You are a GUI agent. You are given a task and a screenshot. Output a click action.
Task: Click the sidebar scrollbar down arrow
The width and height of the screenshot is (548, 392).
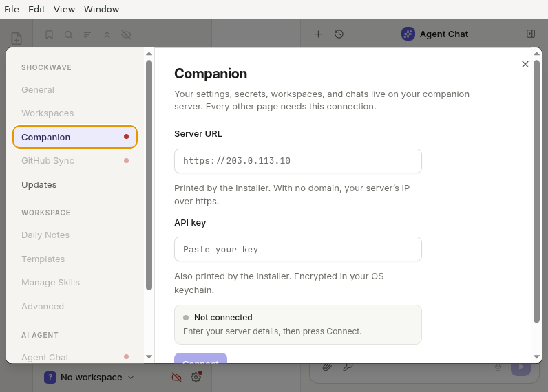(149, 357)
